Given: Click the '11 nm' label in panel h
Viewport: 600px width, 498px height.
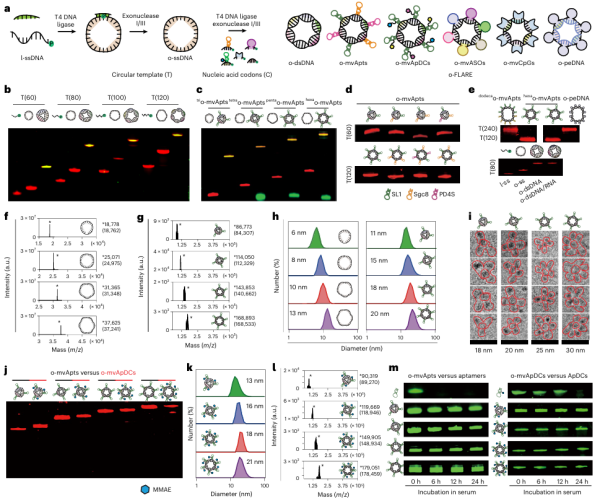Looking at the screenshot, I should click(x=379, y=233).
